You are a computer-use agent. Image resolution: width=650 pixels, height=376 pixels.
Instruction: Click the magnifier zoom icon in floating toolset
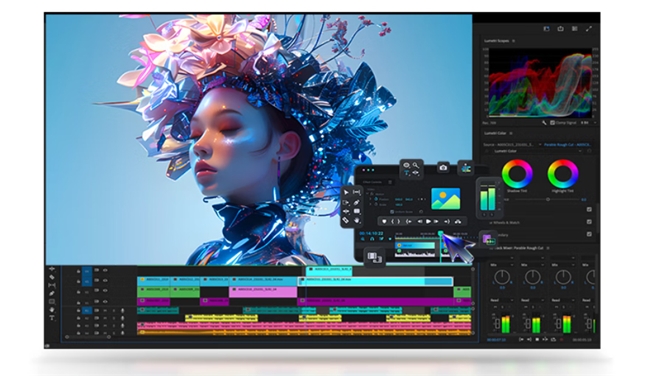coord(416,165)
